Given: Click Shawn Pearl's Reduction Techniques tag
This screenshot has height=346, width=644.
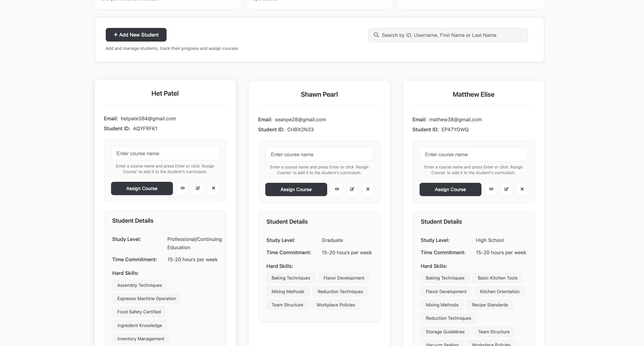Looking at the screenshot, I should [340, 291].
